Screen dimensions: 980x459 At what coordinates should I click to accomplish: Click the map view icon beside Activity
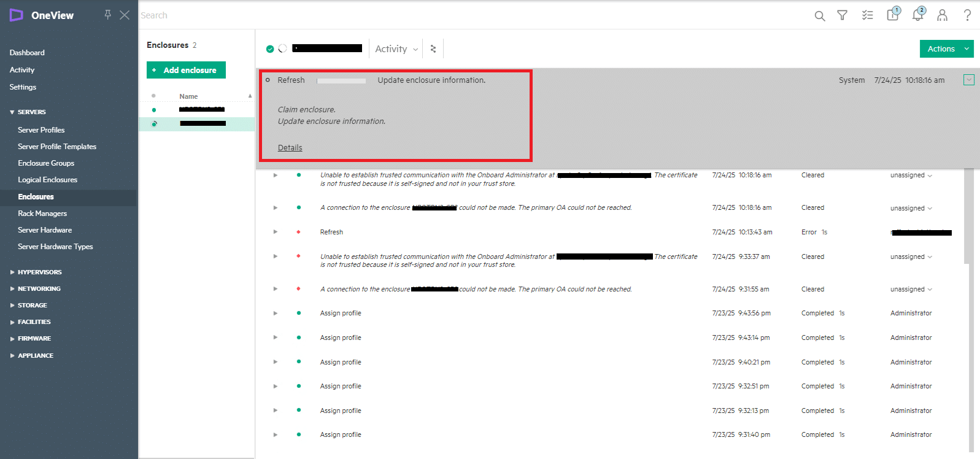(433, 48)
